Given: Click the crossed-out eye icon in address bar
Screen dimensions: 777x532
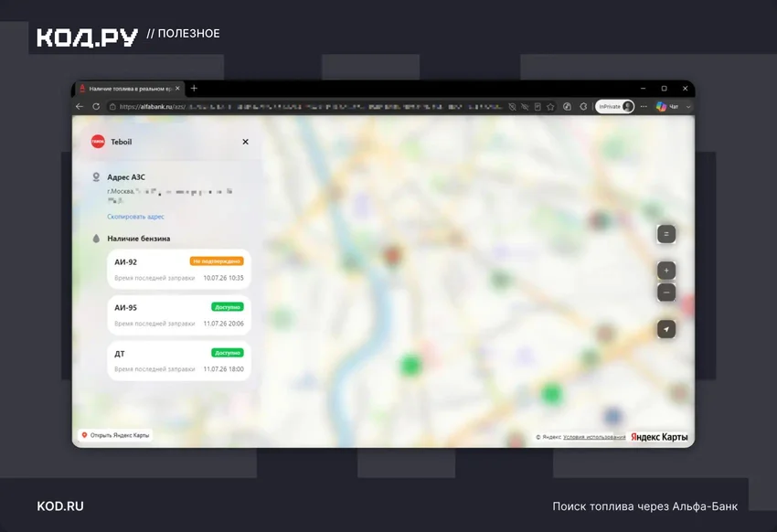Looking at the screenshot, I should pyautogui.click(x=525, y=107).
